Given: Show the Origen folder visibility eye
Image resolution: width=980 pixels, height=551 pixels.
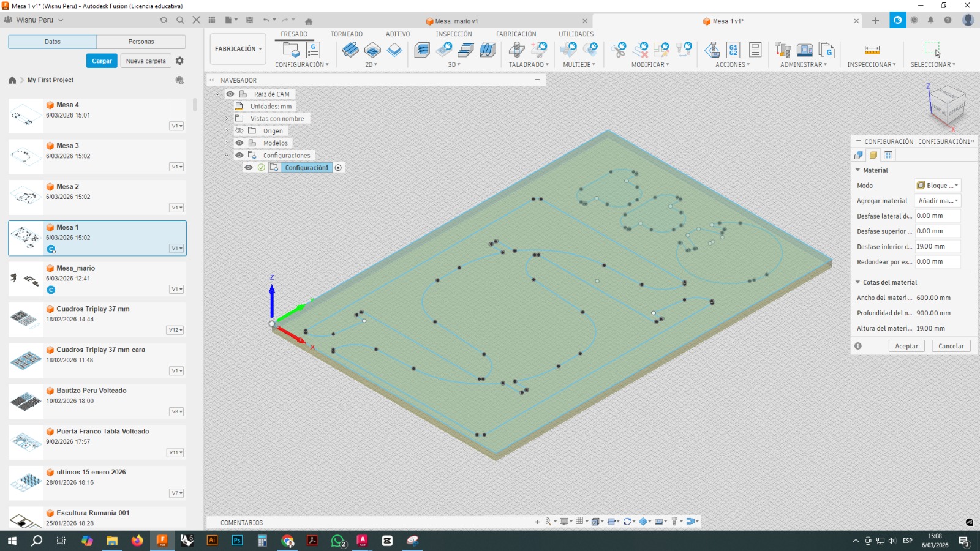Looking at the screenshot, I should [239, 130].
